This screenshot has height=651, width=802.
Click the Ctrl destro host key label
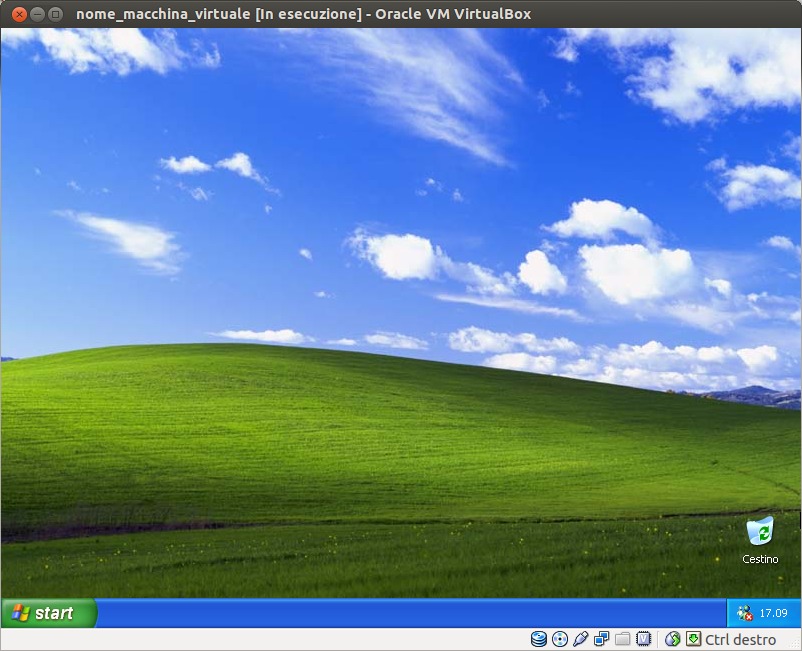740,639
